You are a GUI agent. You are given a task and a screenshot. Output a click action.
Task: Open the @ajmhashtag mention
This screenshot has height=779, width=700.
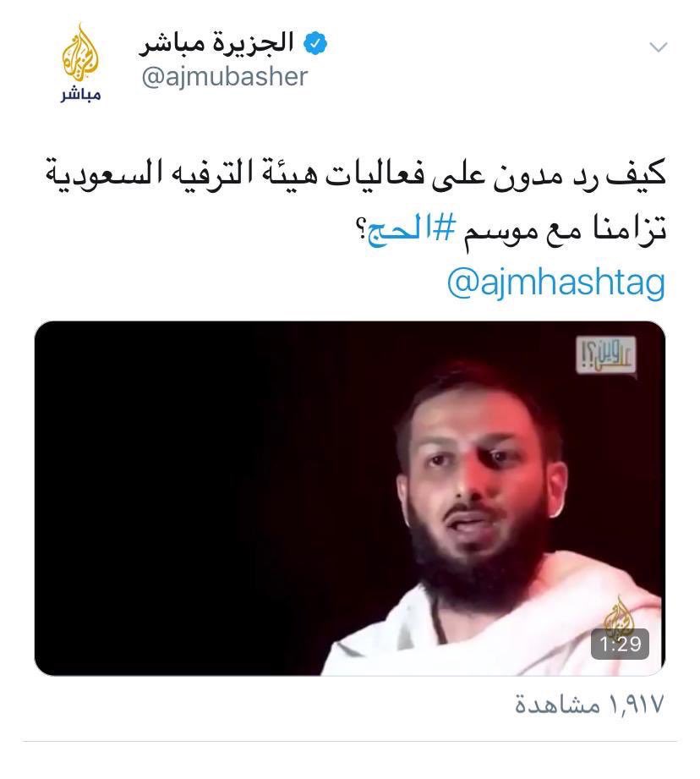[556, 283]
